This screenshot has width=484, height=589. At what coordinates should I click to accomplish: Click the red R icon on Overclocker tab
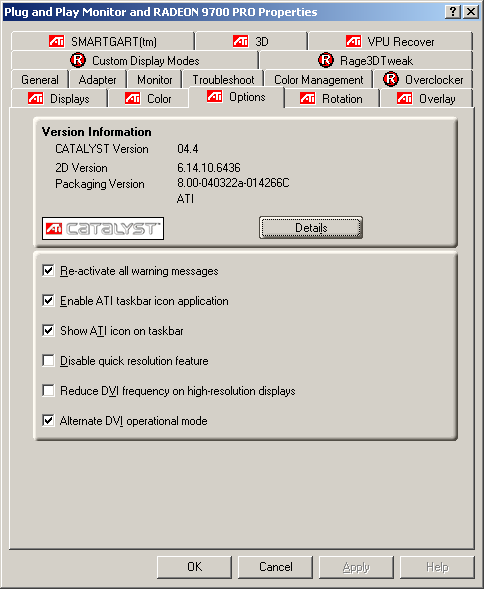391,79
